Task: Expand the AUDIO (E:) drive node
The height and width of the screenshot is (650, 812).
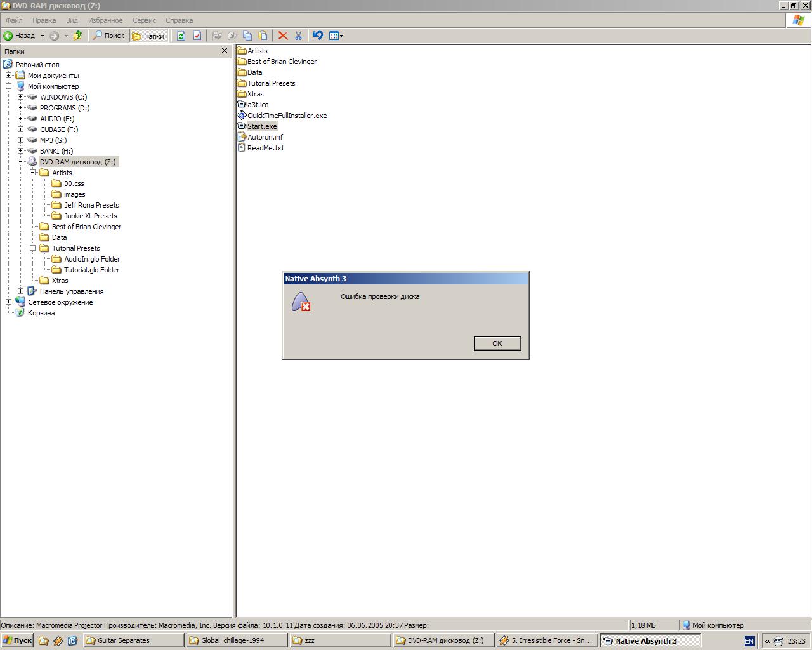Action: click(21, 119)
